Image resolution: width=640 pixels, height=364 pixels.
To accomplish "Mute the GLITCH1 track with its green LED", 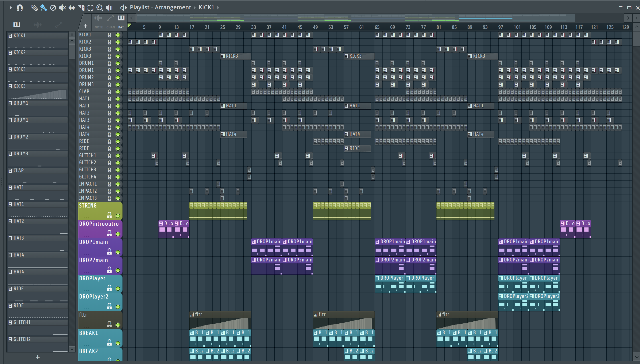I will [x=118, y=156].
